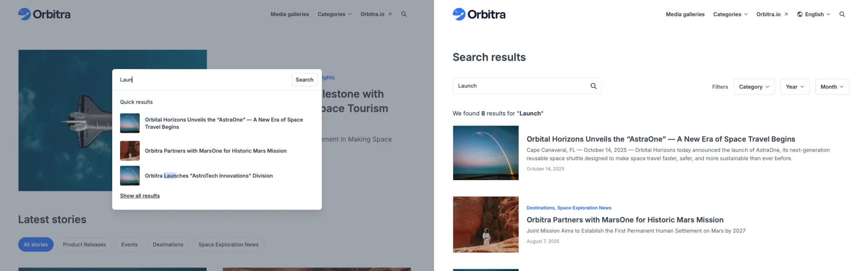The image size is (868, 271).
Task: Click external-link arrow beside Orbitra.io in right header
Action: (x=786, y=14)
